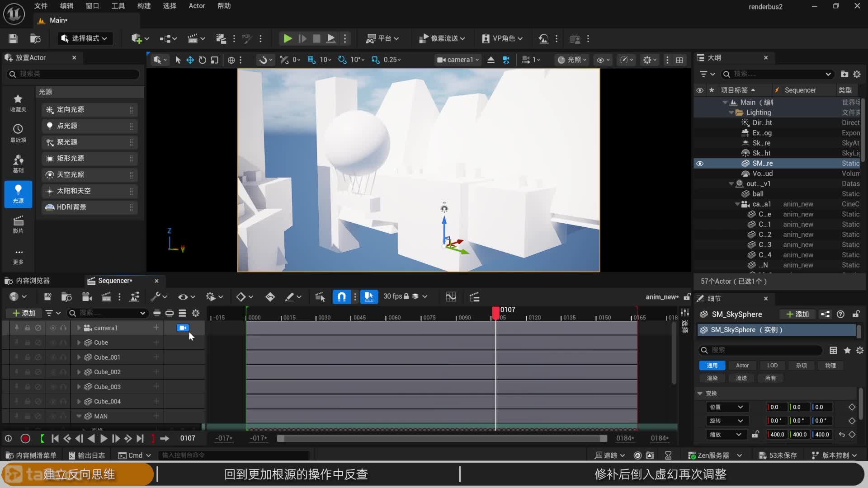The image size is (868, 488).
Task: Open 选择模式 mode dropdown
Action: coord(85,39)
